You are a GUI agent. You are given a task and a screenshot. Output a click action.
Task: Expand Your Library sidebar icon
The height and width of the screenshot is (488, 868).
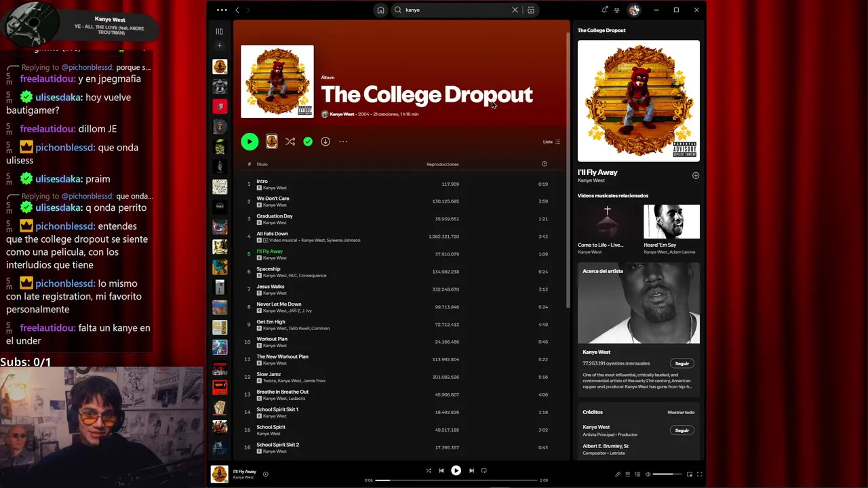pyautogui.click(x=219, y=31)
